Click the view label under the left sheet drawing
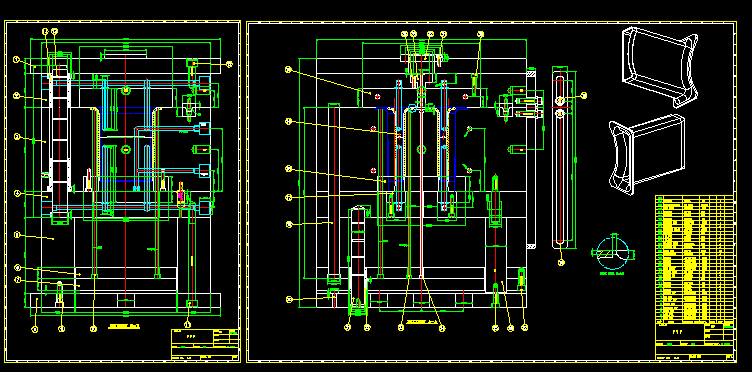752x372 pixels. coord(124,326)
